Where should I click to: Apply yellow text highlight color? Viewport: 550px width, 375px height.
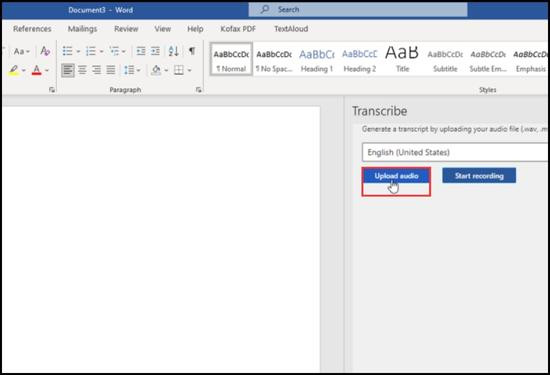(14, 70)
